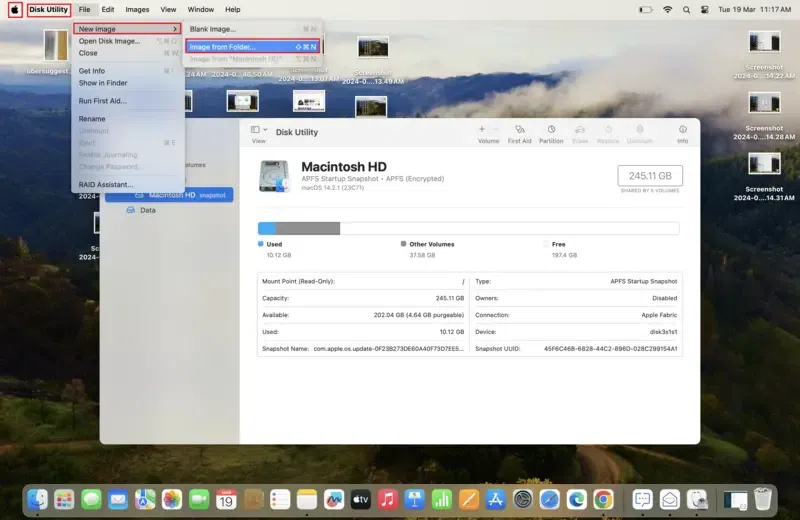Select Show in Finder entry
This screenshot has width=800, height=520.
pos(127,83)
